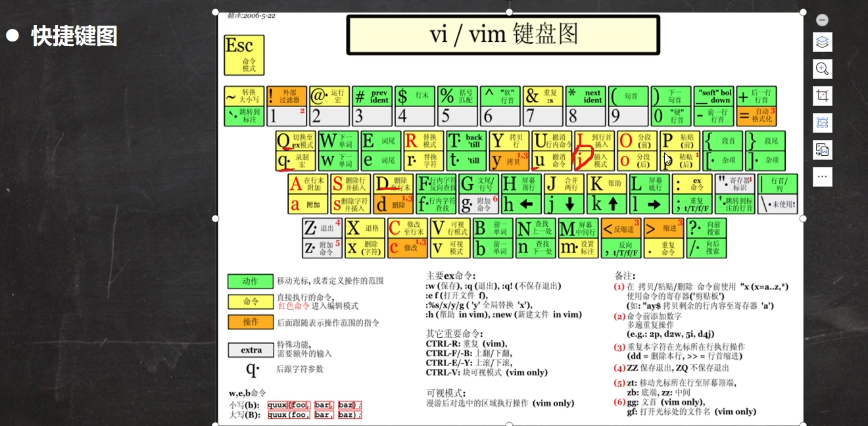
Task: Click the 主要ex命令 heading text
Action: [x=450, y=275]
